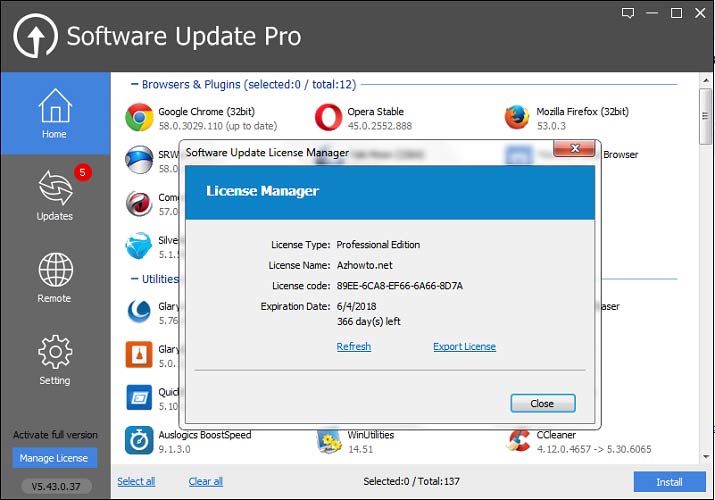Minimize the Software Update Pro window
The image size is (715, 500).
point(652,13)
